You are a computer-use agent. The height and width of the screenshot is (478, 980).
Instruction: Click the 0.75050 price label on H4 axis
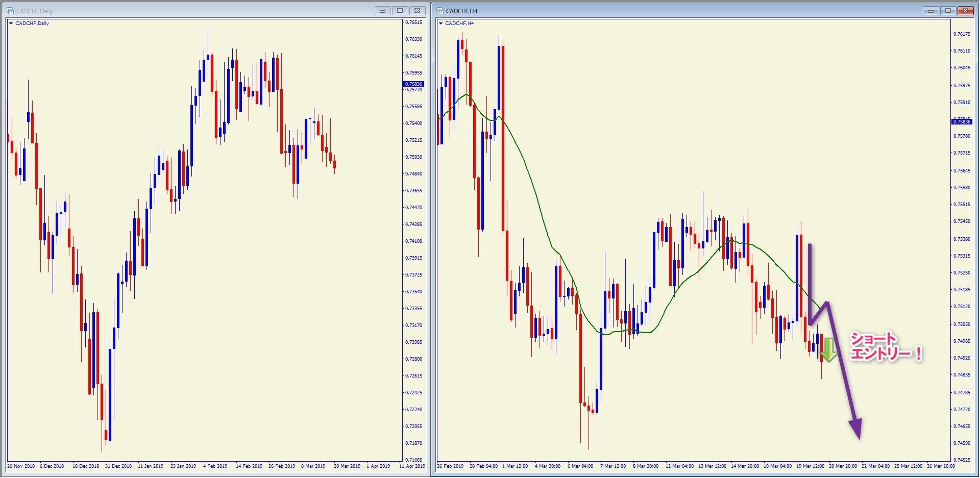pyautogui.click(x=962, y=324)
